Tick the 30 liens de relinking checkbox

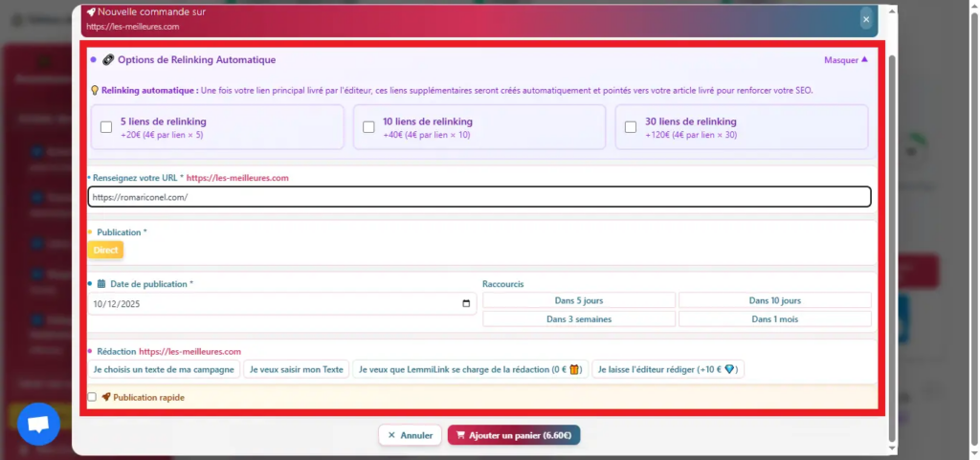[631, 127]
